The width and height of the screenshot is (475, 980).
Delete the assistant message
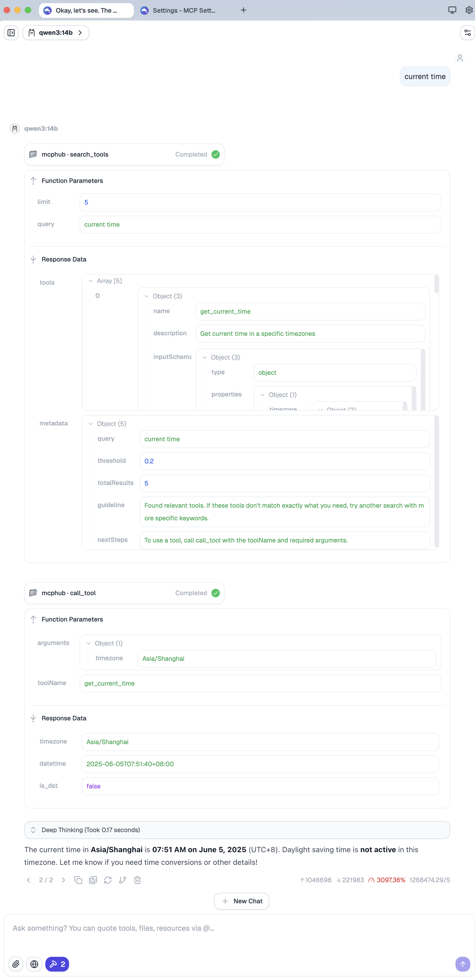coord(137,880)
